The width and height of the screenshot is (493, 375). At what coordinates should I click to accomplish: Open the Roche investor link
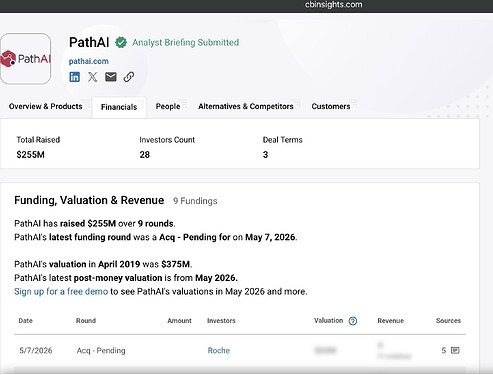[x=219, y=350]
